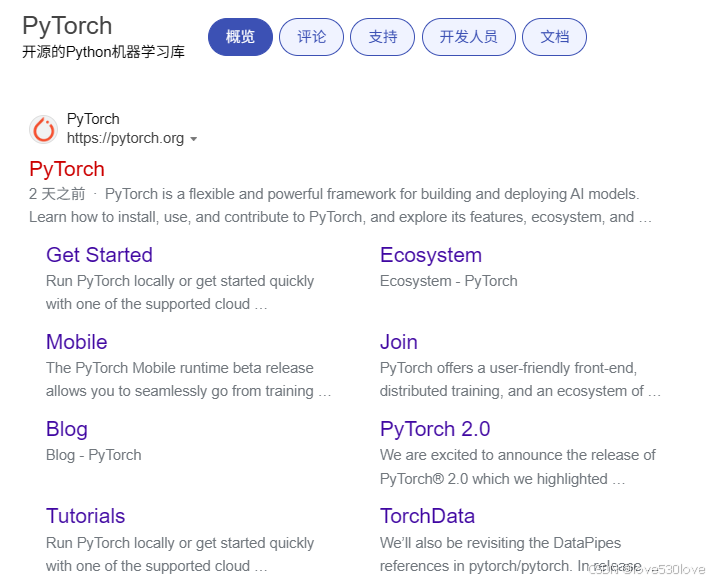Click the 开源的Python机器学习库 subtitle
Viewport: 717px width, 582px height.
[x=103, y=52]
